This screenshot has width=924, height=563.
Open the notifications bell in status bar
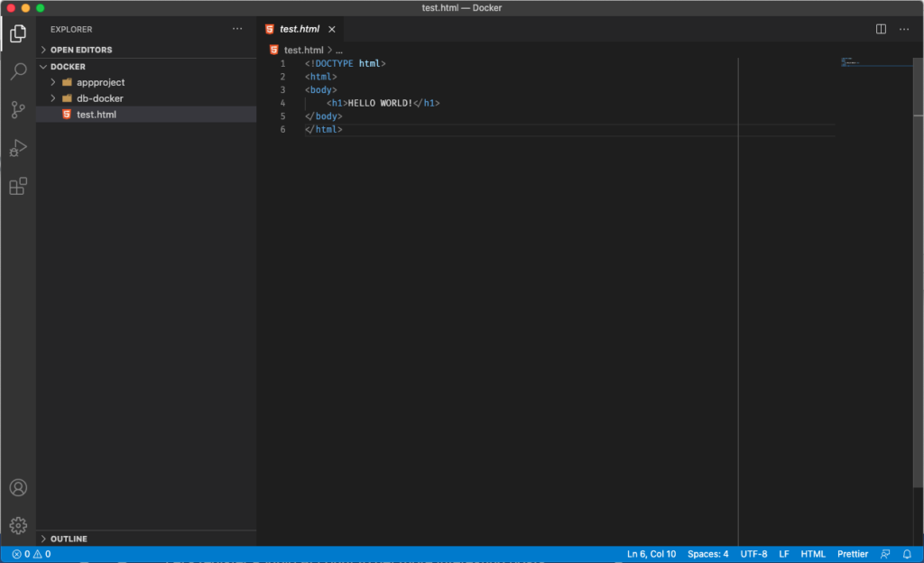(907, 554)
